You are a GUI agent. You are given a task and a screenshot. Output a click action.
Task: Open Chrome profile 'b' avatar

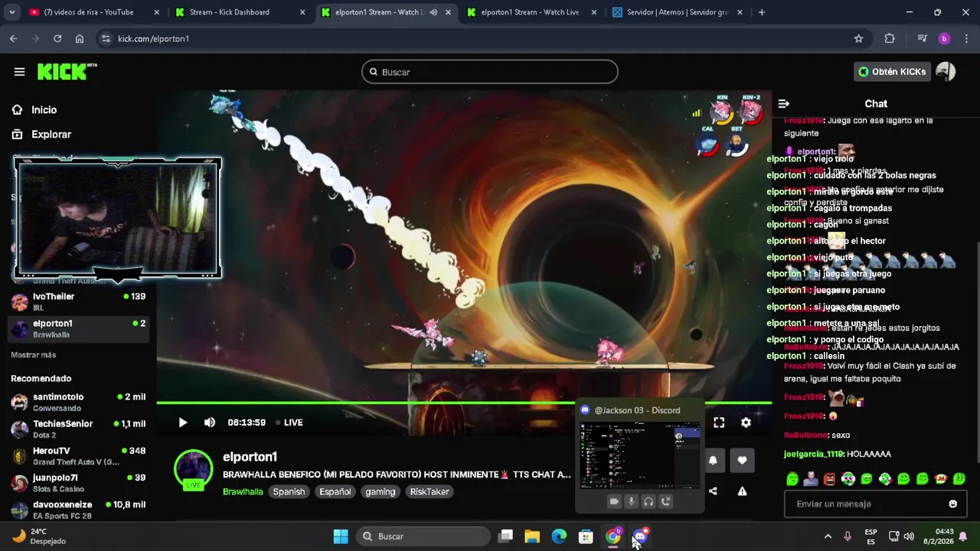pyautogui.click(x=944, y=38)
